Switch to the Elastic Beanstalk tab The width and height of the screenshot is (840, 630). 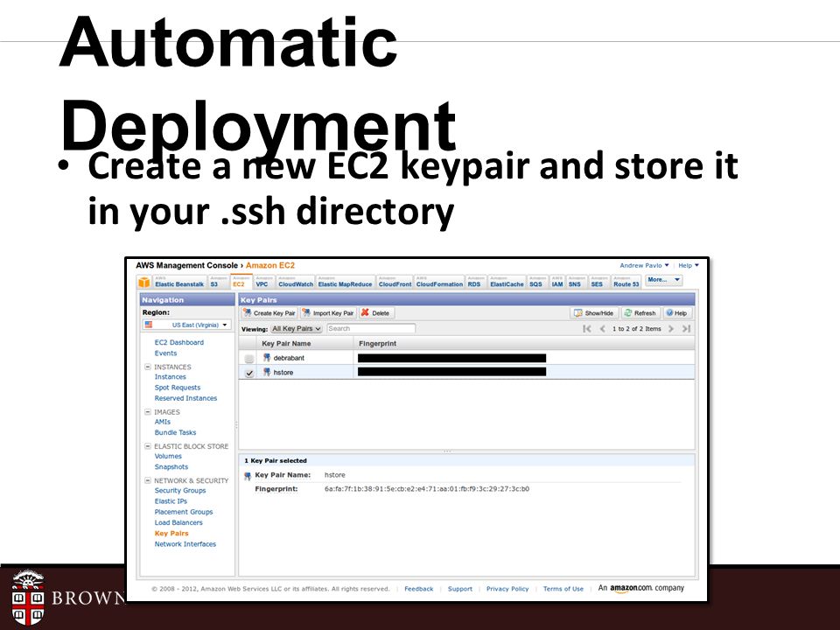point(179,282)
